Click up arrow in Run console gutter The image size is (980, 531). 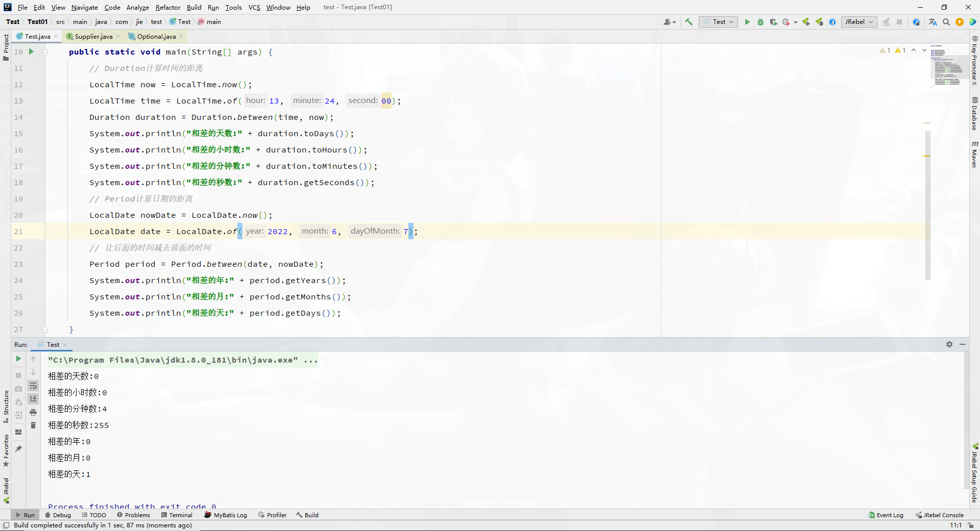[33, 359]
